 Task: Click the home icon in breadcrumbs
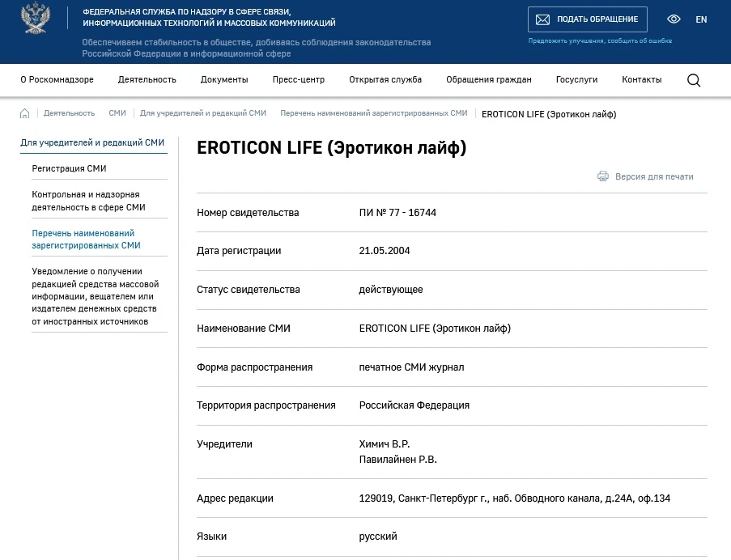[25, 113]
